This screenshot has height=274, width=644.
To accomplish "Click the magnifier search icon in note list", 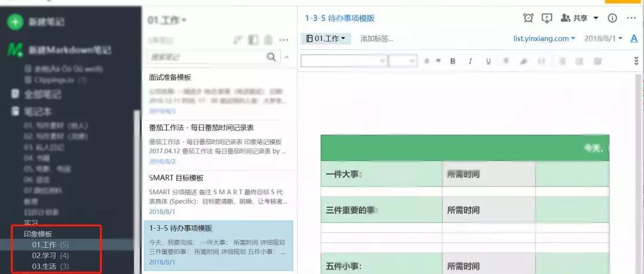I will coord(271,57).
